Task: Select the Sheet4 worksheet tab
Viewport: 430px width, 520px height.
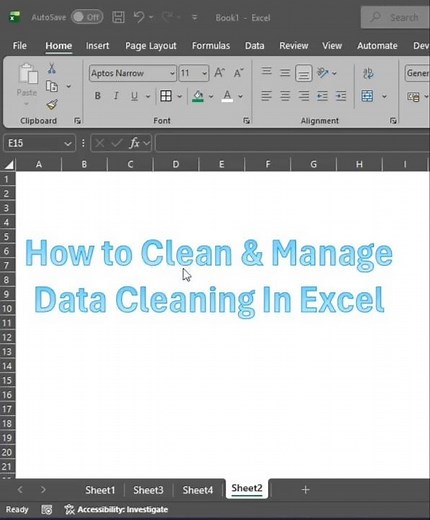Action: click(x=198, y=490)
